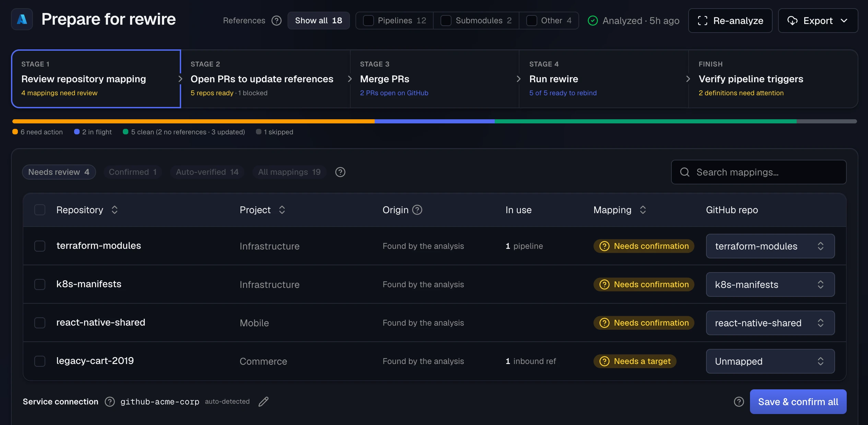Select the k8s-manifests row checkbox

tap(40, 284)
